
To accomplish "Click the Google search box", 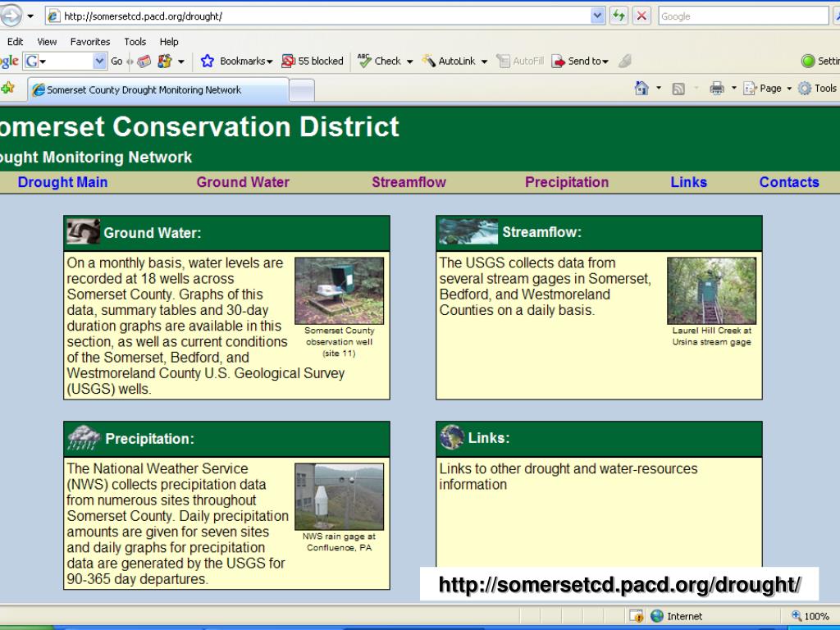I will 743,16.
